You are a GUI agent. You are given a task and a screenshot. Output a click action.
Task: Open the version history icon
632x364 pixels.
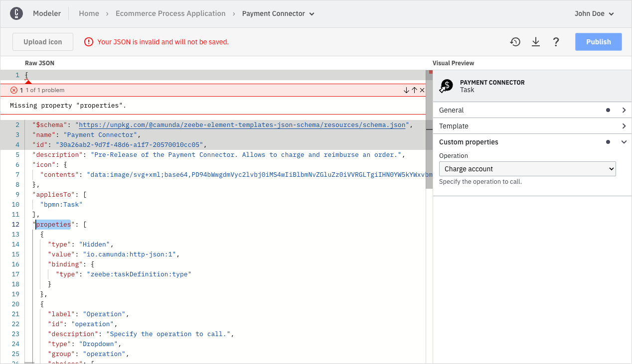coord(515,42)
